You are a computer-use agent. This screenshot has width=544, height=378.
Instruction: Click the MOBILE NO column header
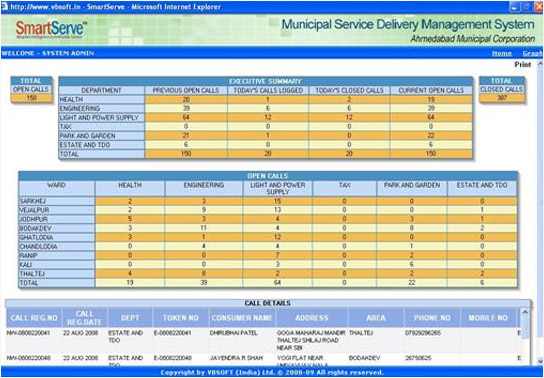tap(488, 318)
